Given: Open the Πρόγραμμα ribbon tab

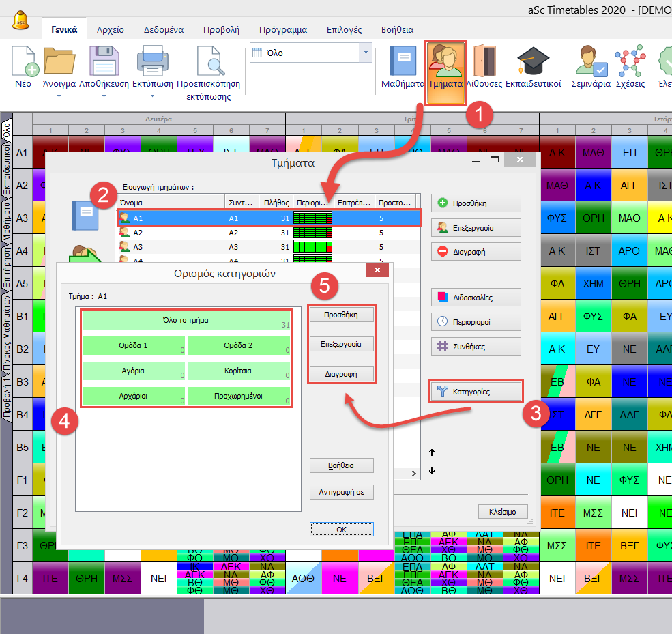Looking at the screenshot, I should pyautogui.click(x=282, y=30).
